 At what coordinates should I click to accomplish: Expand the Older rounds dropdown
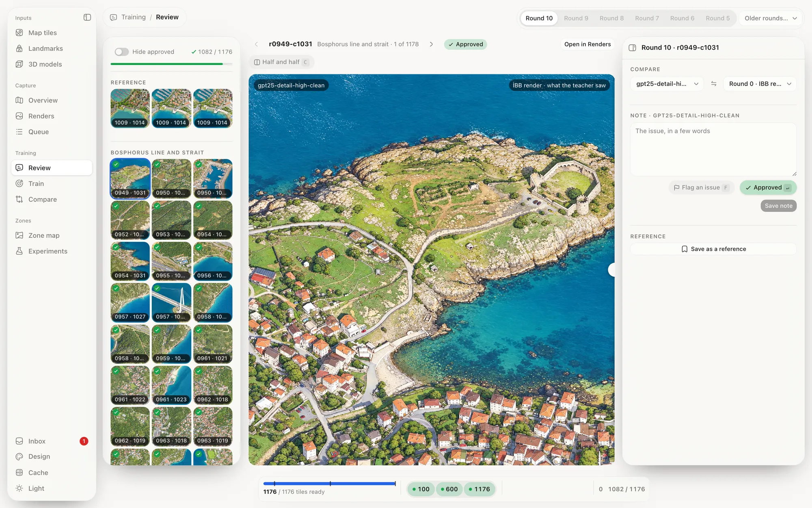coord(770,18)
